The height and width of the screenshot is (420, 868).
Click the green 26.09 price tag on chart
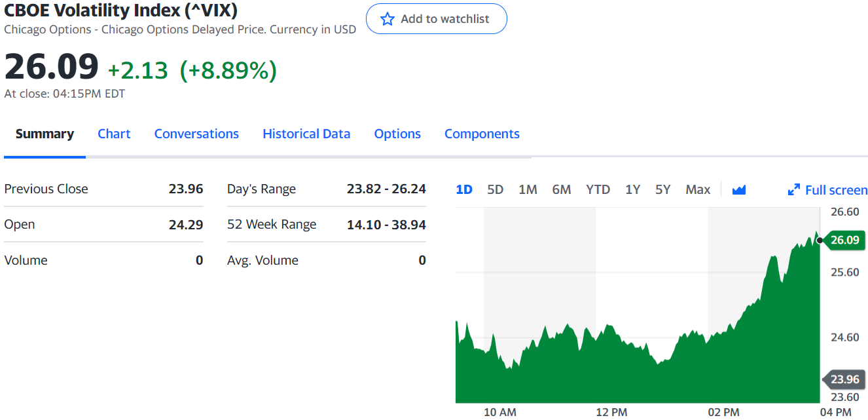844,240
